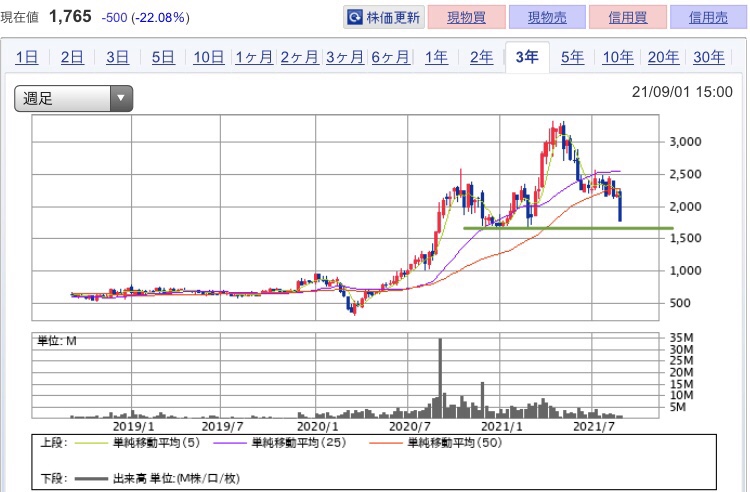
Task: Switch chart range to 10年
Action: [618, 57]
